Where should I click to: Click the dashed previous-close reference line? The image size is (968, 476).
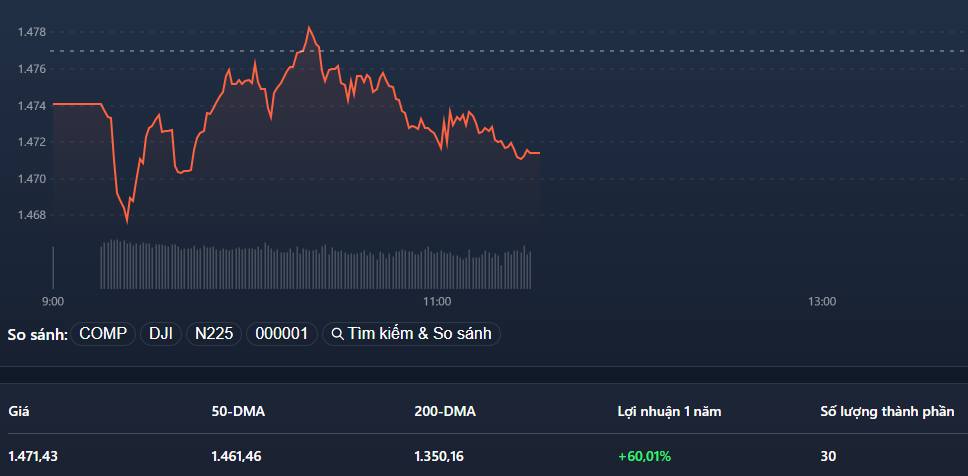(x=650, y=50)
